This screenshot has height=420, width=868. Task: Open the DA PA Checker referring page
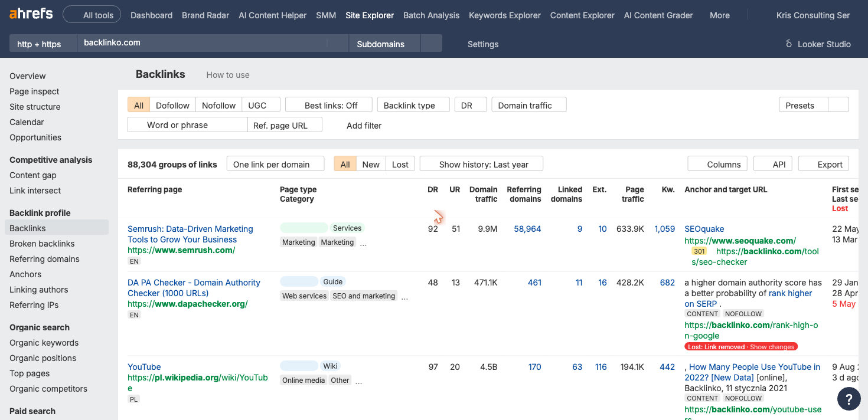194,288
